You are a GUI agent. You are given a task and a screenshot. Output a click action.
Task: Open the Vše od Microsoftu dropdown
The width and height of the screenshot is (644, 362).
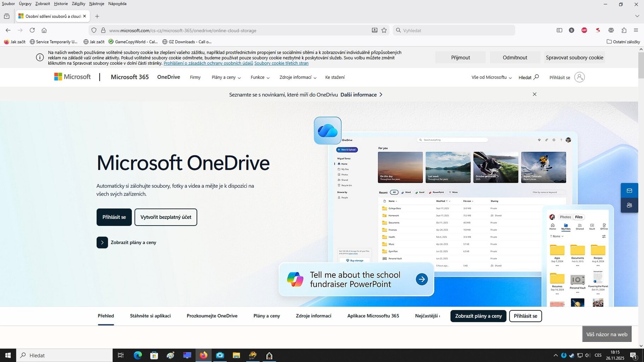tap(491, 77)
